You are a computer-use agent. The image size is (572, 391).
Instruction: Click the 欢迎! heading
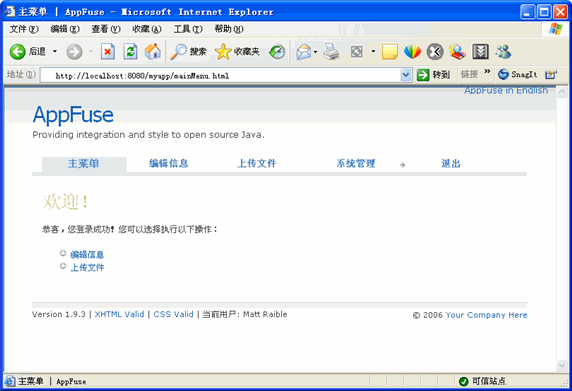pos(66,201)
